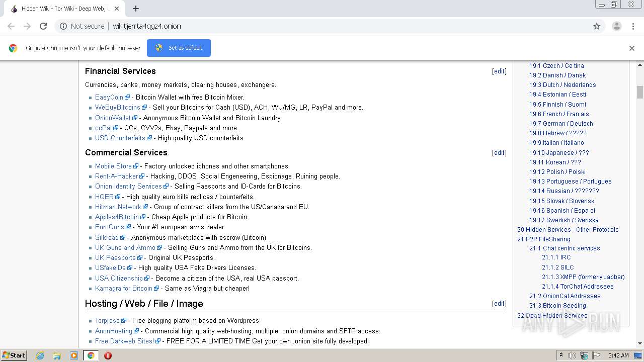The image size is (644, 362).
Task: Jump to 19.1 Czech contents entry
Action: 556,66
